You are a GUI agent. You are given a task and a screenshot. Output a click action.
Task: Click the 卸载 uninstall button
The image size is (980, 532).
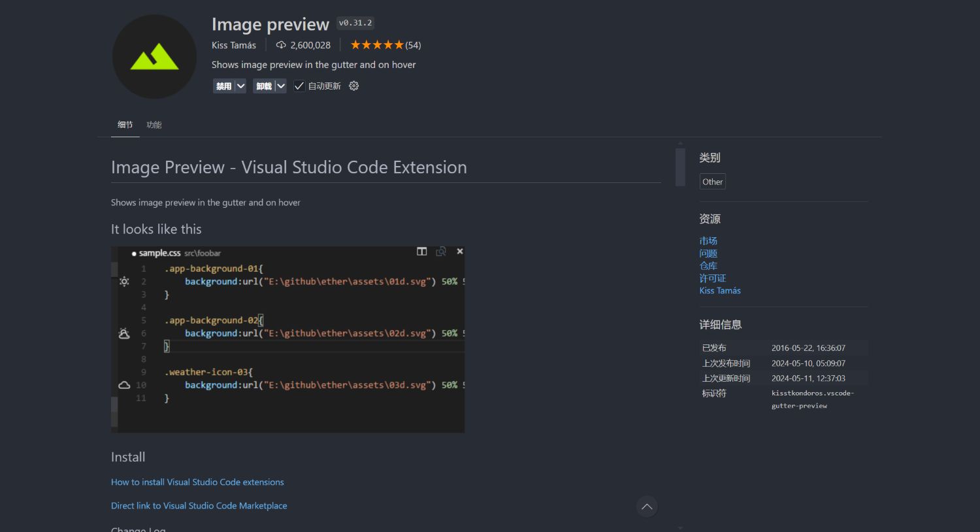(x=263, y=86)
